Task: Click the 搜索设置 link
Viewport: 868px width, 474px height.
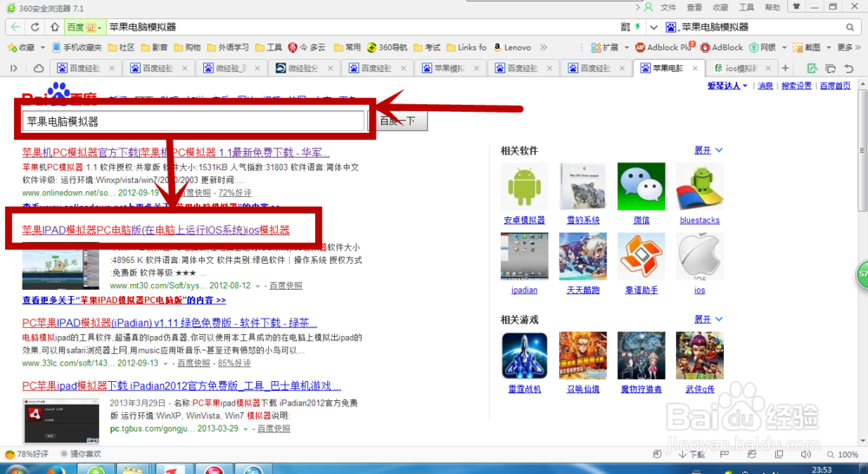Action: (x=796, y=86)
